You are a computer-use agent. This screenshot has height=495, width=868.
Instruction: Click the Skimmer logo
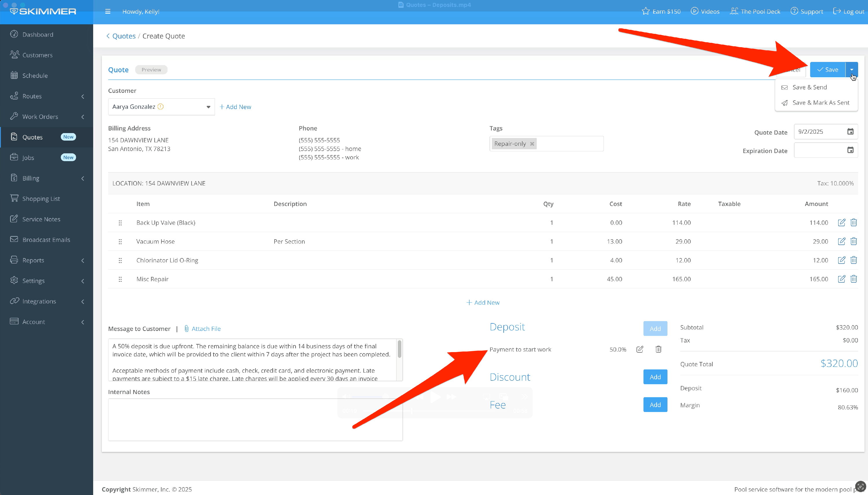pos(43,11)
